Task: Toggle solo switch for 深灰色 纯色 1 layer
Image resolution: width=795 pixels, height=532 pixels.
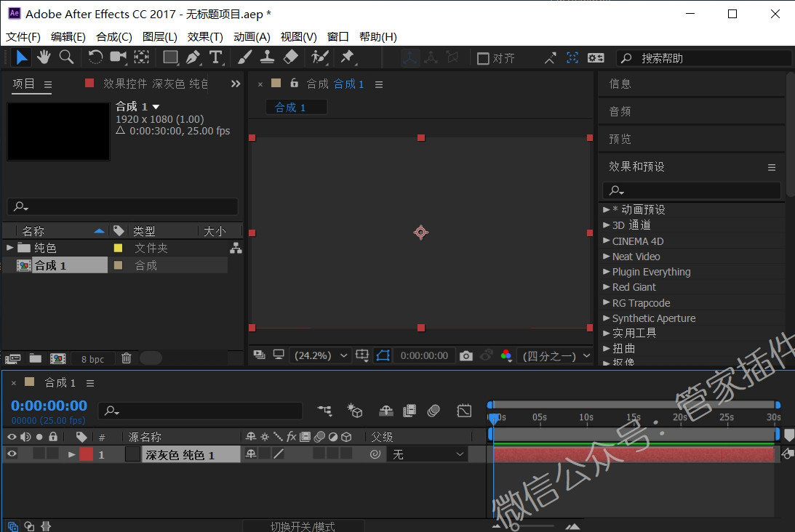Action: [39, 454]
